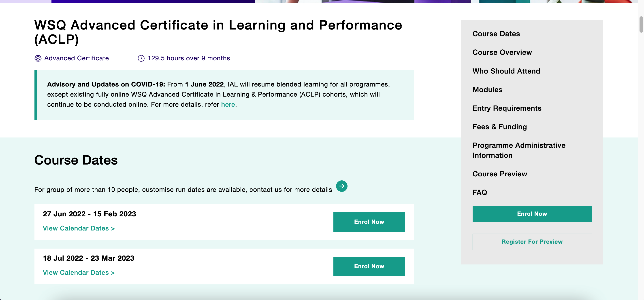Image resolution: width=644 pixels, height=300 pixels.
Task: Navigate to Entry Requirements
Action: [507, 108]
